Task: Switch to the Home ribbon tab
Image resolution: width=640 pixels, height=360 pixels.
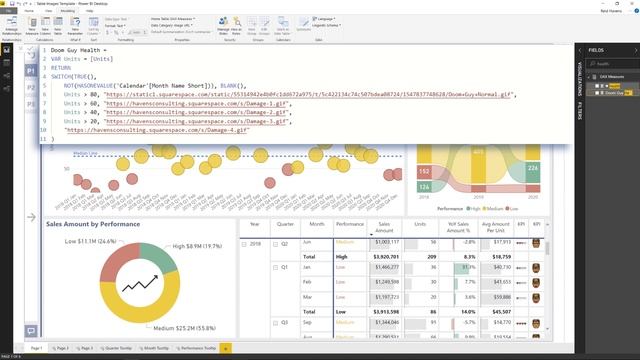Action: click(x=29, y=11)
